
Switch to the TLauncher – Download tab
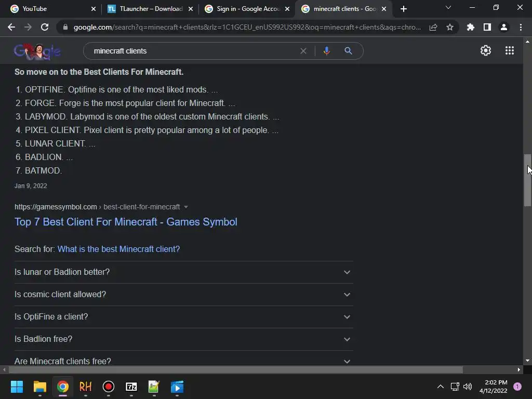point(151,9)
